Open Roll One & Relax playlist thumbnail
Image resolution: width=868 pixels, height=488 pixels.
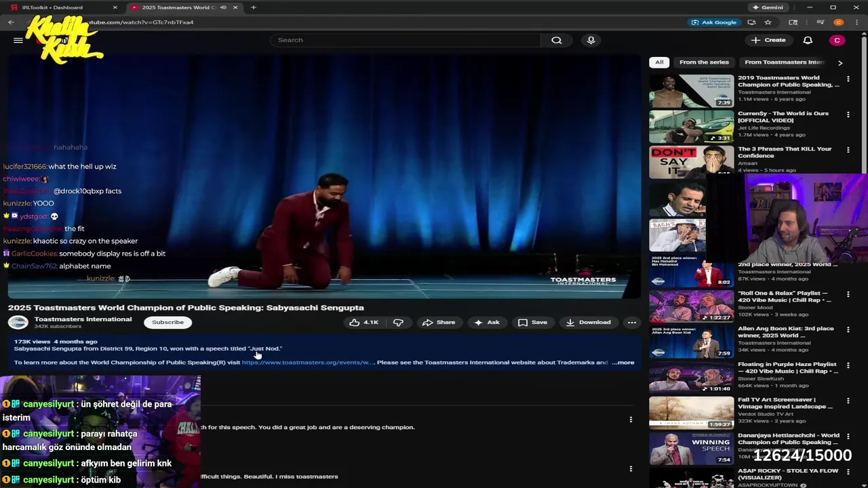pos(691,306)
